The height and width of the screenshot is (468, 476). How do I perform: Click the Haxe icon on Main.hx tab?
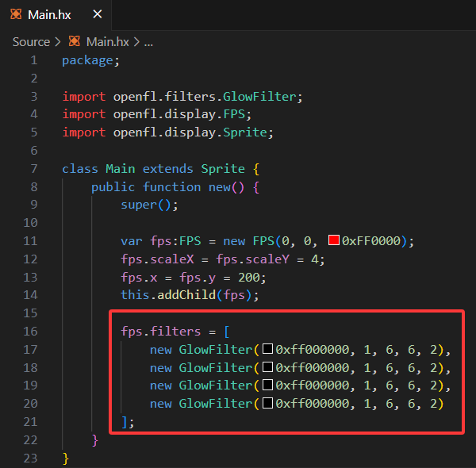tap(16, 14)
